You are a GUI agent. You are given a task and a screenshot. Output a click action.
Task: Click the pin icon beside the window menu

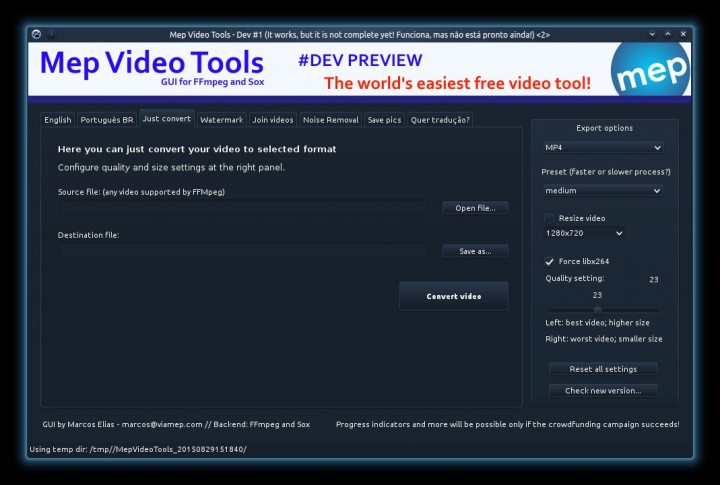[51, 34]
